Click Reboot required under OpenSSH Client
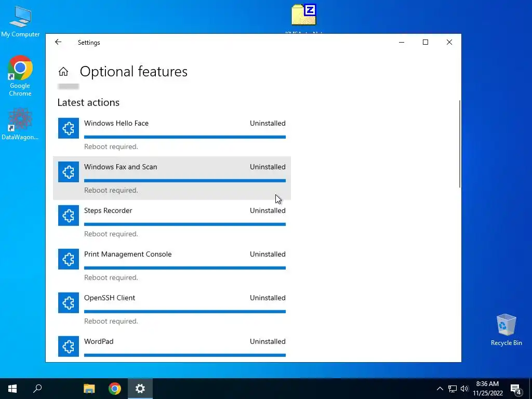Viewport: 532px width, 399px height. click(111, 321)
